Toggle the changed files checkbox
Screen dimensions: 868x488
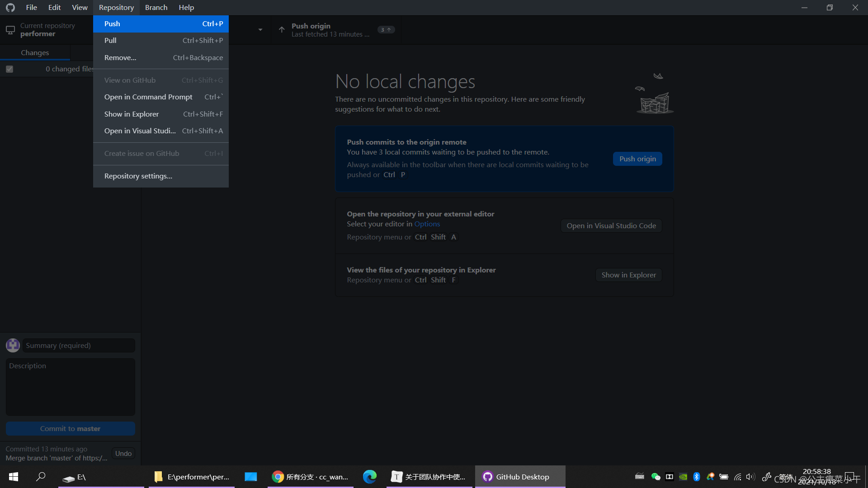coord(9,69)
